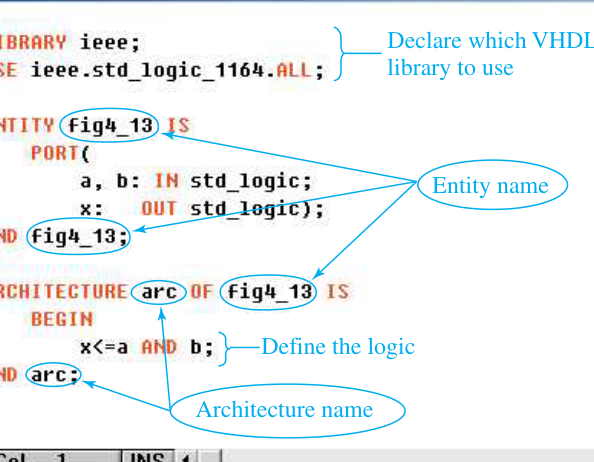Click the Architecture name annotation bubble
The width and height of the screenshot is (594, 462).
coord(288,410)
